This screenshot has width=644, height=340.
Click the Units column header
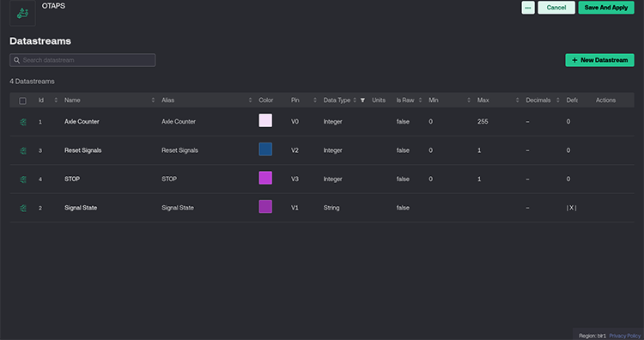tap(379, 100)
